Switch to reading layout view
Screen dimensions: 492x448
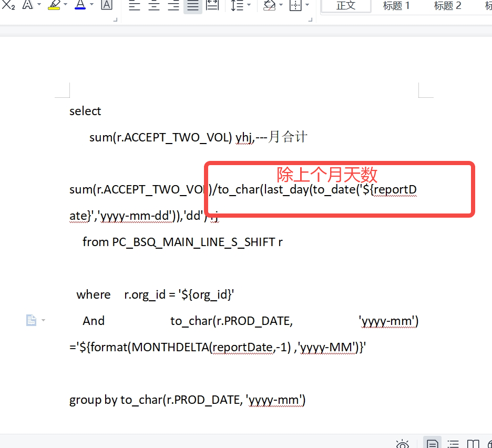(x=473, y=444)
